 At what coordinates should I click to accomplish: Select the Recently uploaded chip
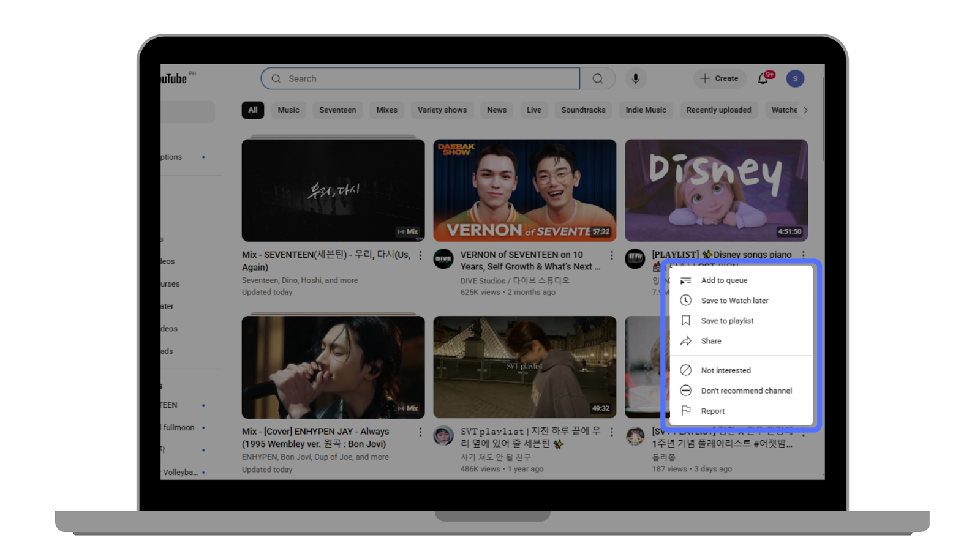pos(718,110)
